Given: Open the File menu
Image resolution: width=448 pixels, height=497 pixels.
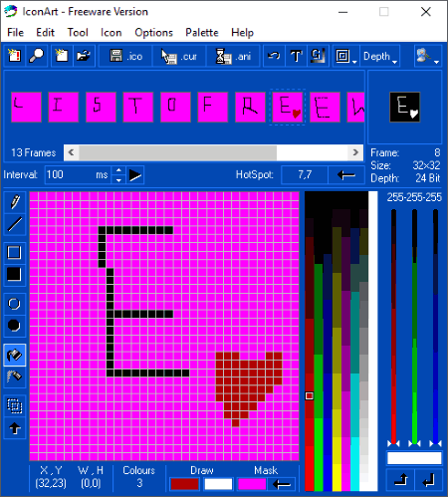Looking at the screenshot, I should (15, 33).
